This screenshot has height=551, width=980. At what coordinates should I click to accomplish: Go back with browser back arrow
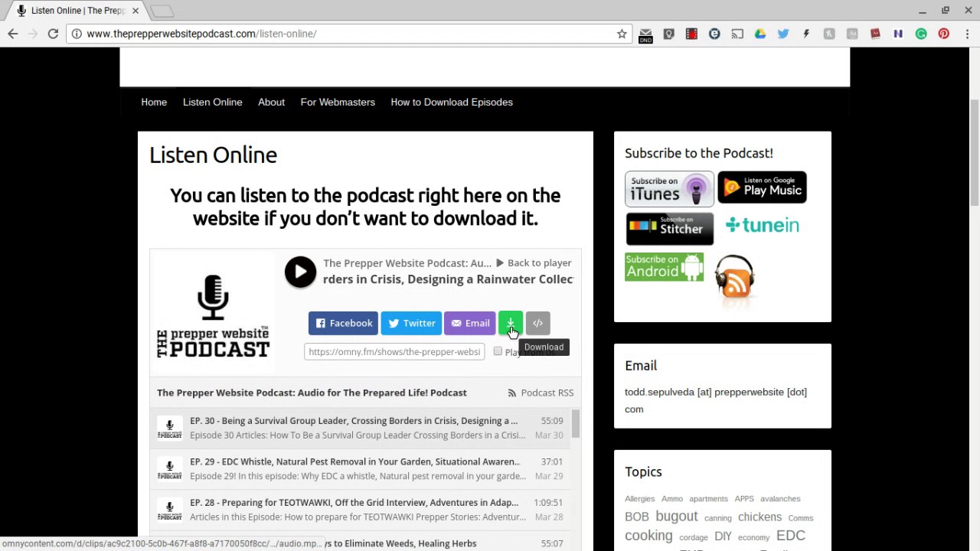click(x=13, y=34)
